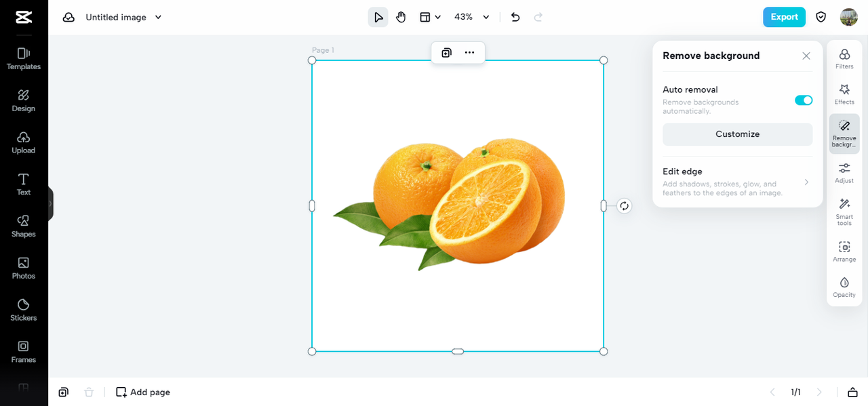The width and height of the screenshot is (868, 406).
Task: Open the Effects tool
Action: [844, 94]
